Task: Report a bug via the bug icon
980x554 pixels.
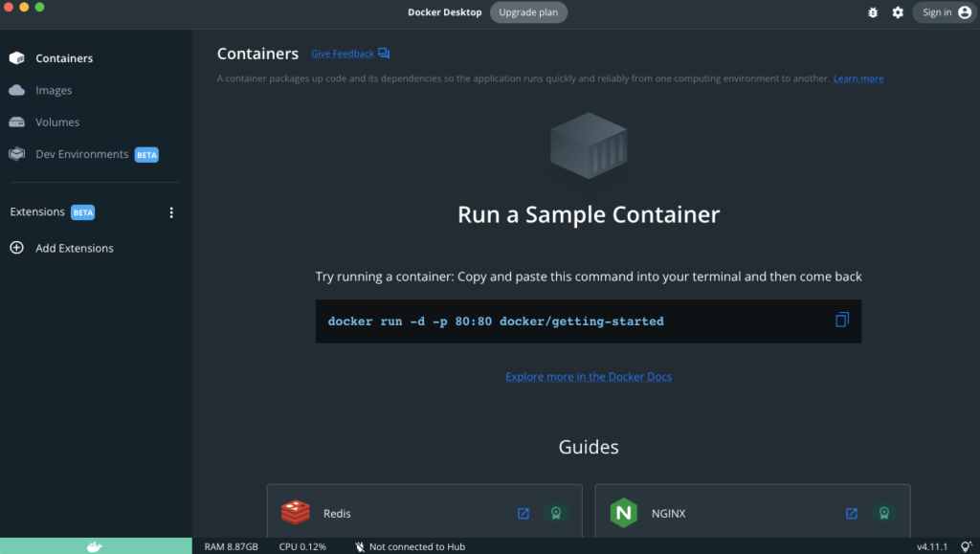Action: (x=872, y=12)
